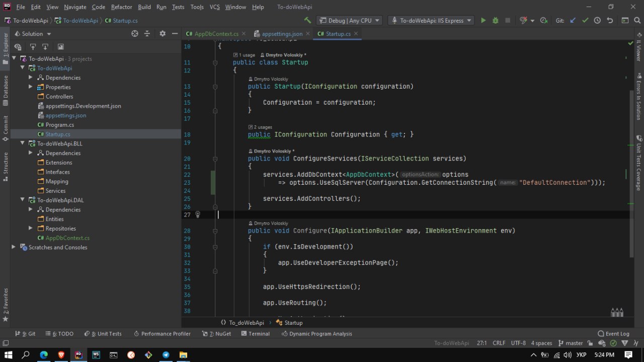
Task: Collapse all in Solution explorer
Action: [147, 34]
